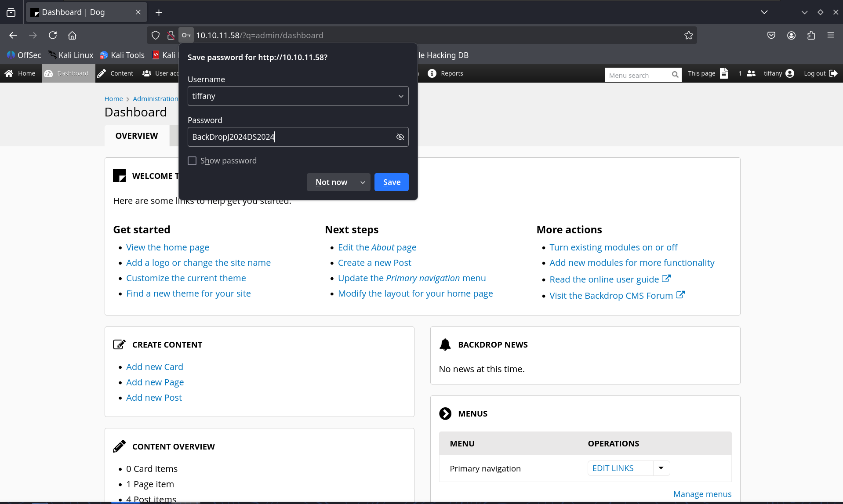Open the Kali Tools bookmark
The width and height of the screenshot is (843, 504).
click(x=122, y=55)
